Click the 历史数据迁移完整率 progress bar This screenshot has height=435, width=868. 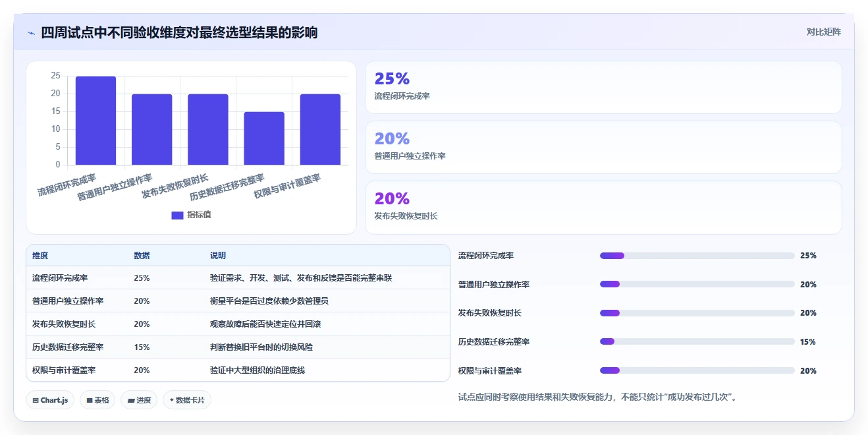point(697,341)
